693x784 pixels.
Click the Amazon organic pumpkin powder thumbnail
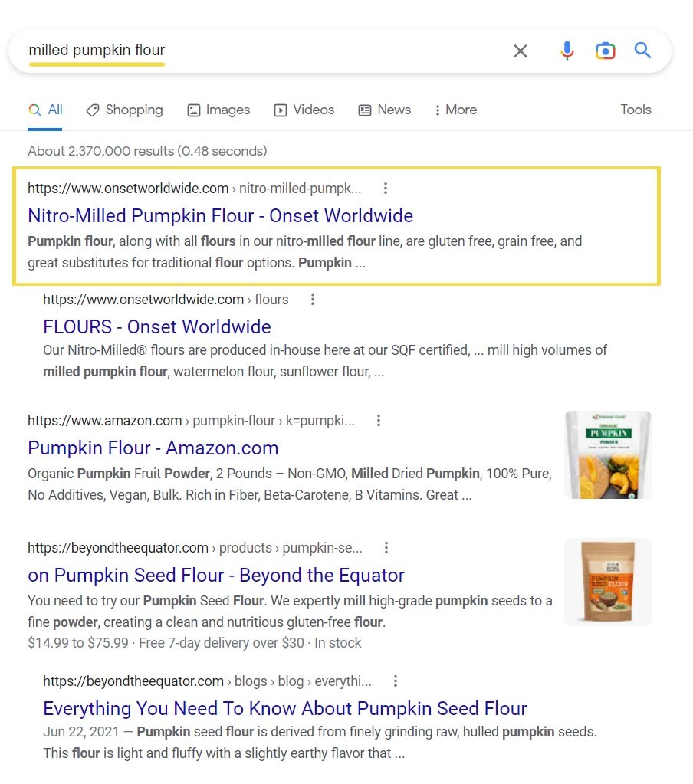click(x=608, y=454)
